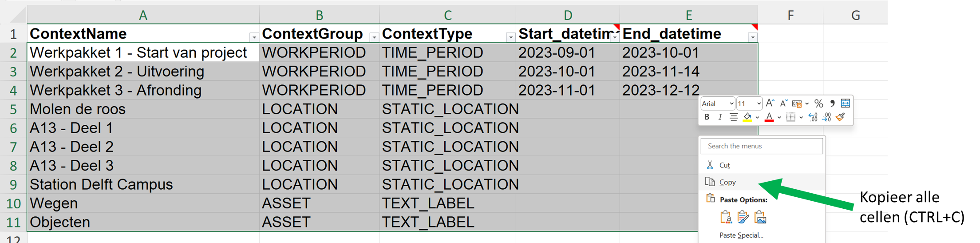The width and height of the screenshot is (980, 243).
Task: Apply percent style to selection
Action: point(819,104)
